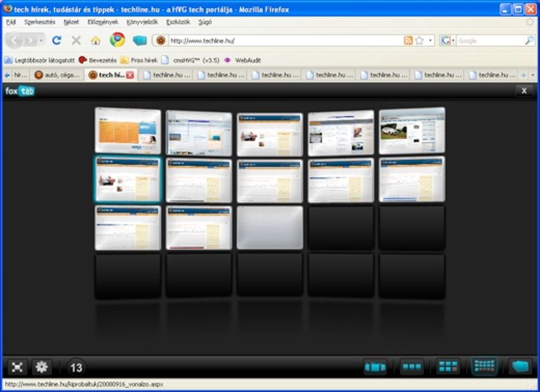Switch to the wall layout view
Screen dimensions: 540x392
[484, 366]
